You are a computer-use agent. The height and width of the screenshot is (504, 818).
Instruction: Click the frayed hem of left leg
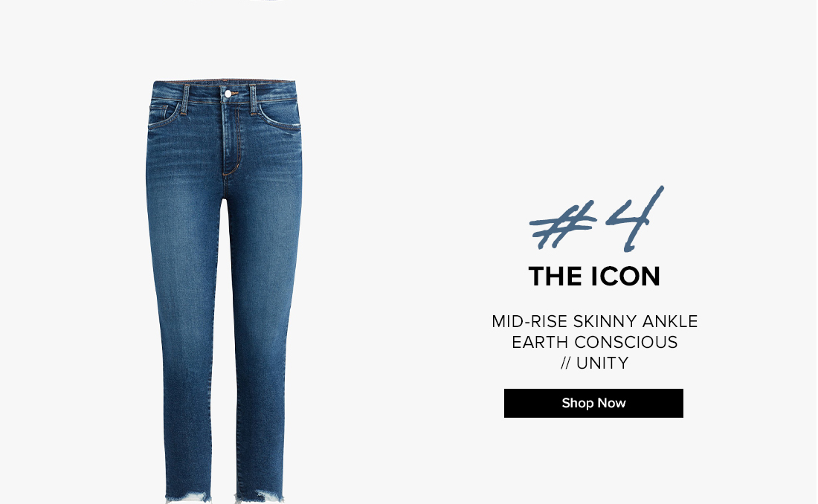pos(188,496)
